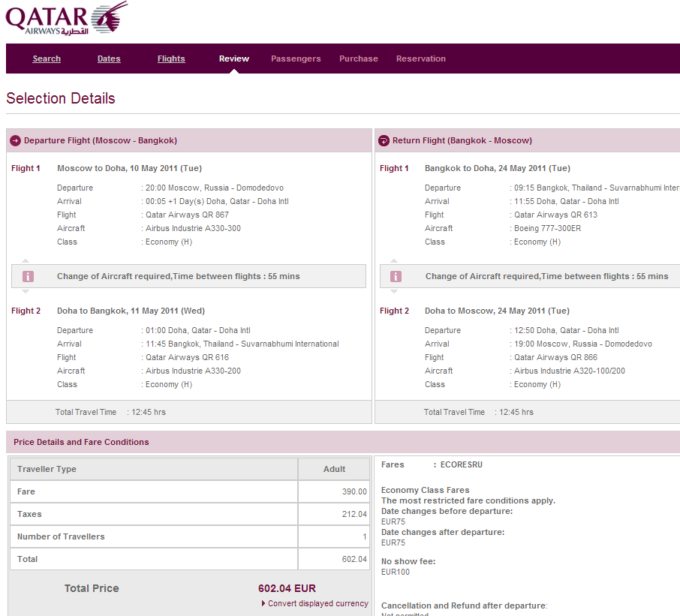680x616 pixels.
Task: Select flight number 'Qatar Airways QR 613'
Action: tap(555, 215)
